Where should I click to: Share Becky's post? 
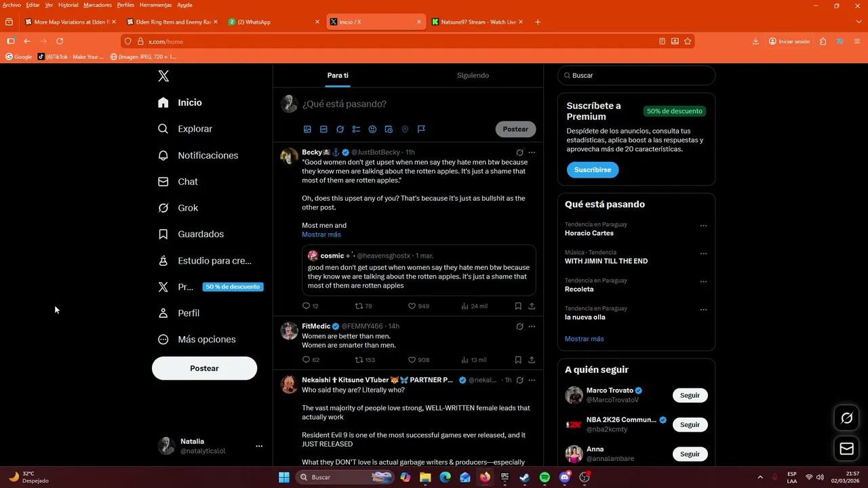pyautogui.click(x=532, y=306)
